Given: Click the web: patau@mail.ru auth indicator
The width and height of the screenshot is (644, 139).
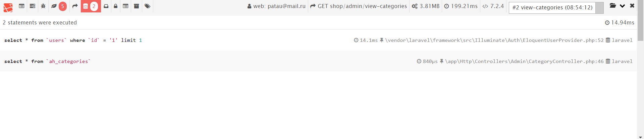Looking at the screenshot, I should 276,6.
